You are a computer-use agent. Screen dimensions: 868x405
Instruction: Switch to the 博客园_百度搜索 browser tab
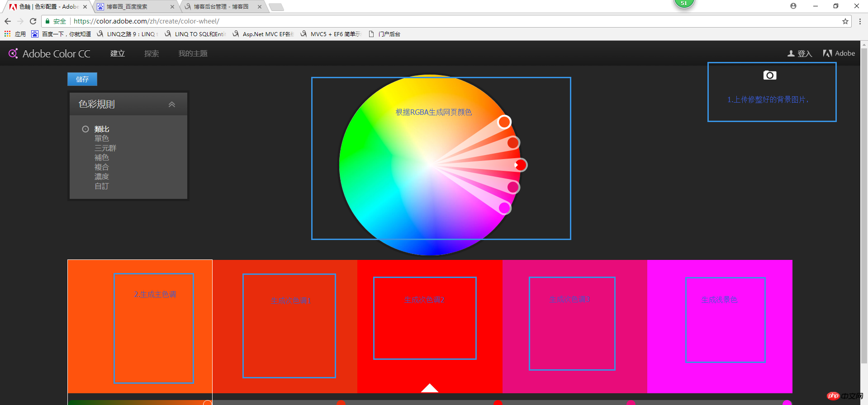click(x=133, y=7)
